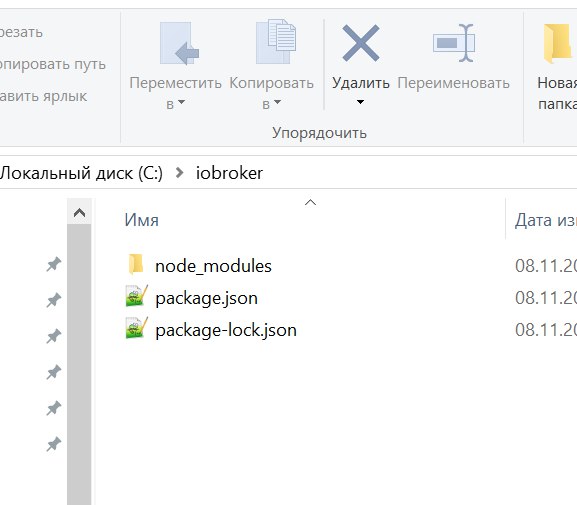
Task: Click the Переименовать label
Action: [x=453, y=83]
